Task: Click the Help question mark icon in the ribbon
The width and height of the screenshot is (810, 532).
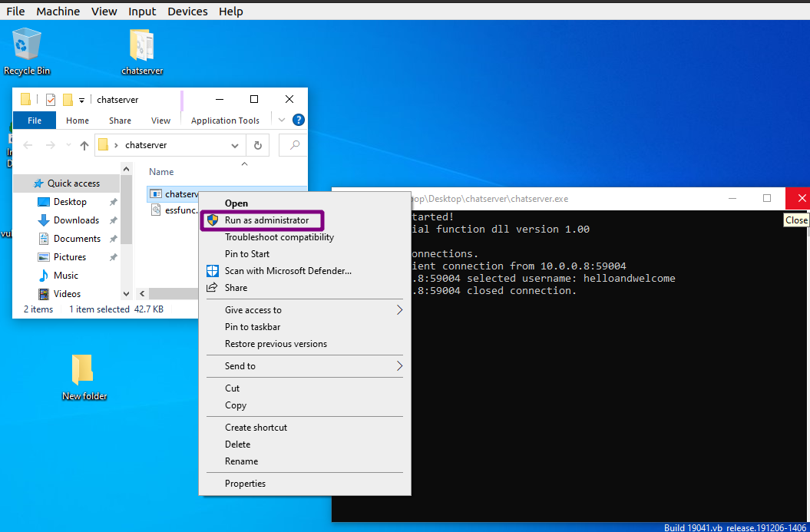Action: (x=298, y=121)
